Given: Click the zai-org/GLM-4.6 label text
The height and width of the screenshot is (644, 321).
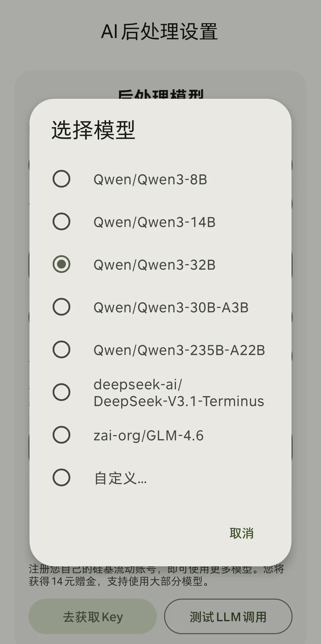Looking at the screenshot, I should click(x=149, y=435).
